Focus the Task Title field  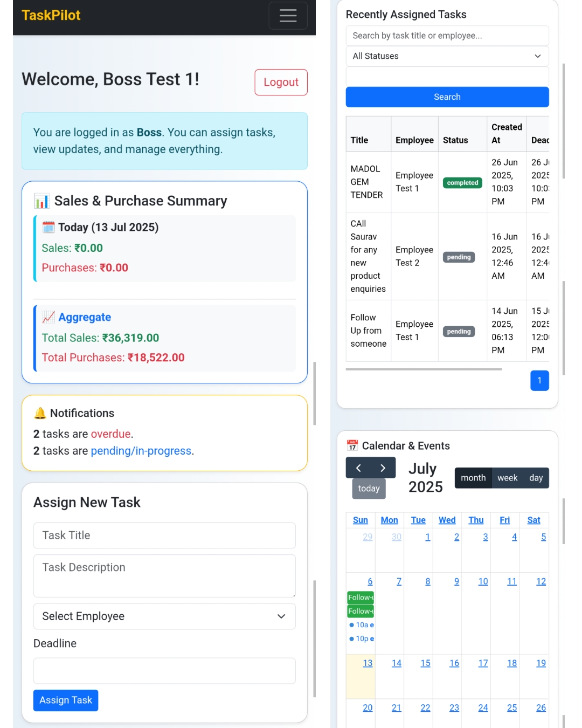[x=164, y=535]
